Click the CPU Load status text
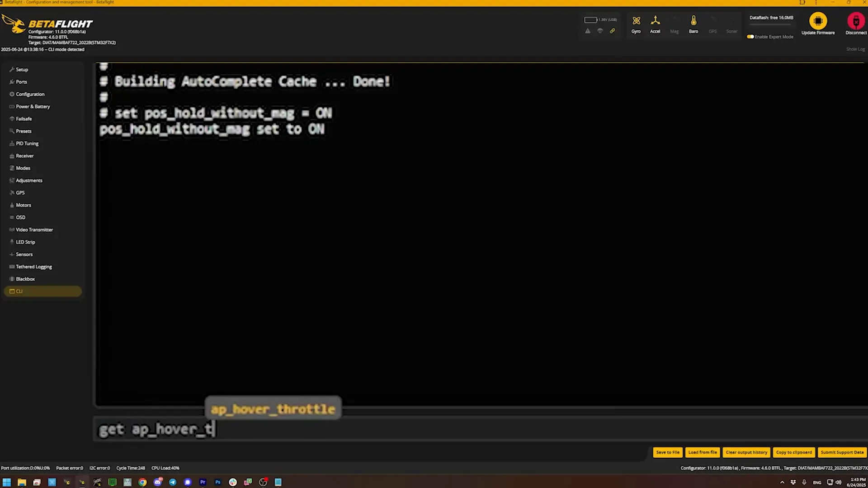The height and width of the screenshot is (488, 868). point(165,468)
